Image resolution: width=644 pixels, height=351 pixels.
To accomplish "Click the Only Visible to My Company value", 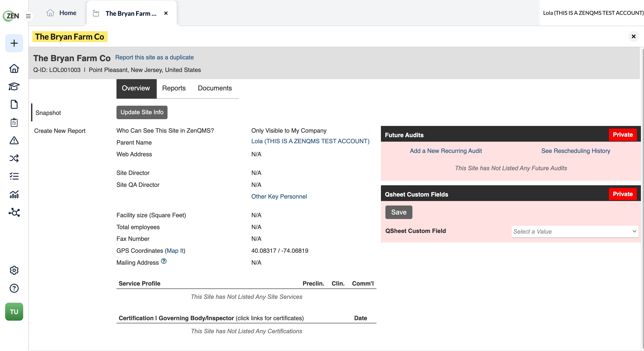I will coord(289,131).
